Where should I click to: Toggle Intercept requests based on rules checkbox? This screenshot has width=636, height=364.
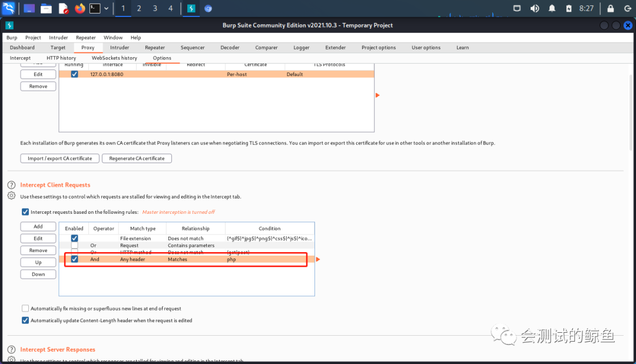pos(25,212)
